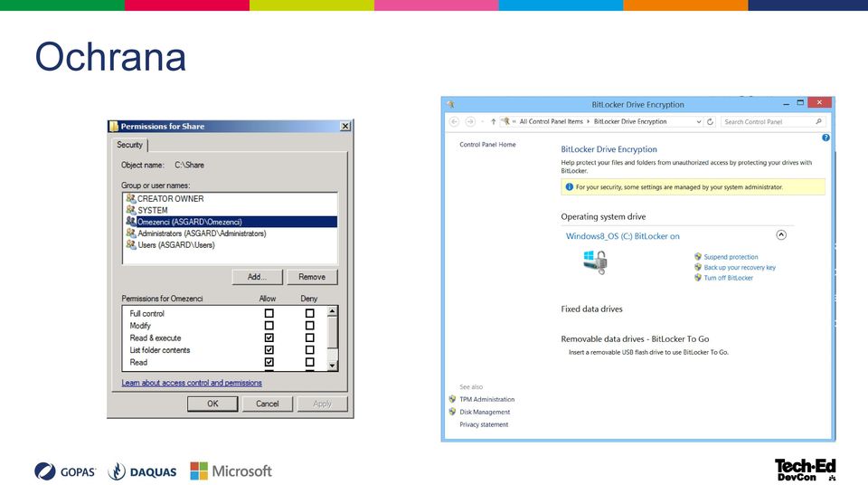
Task: Click the permissions list scroll up arrow
Action: click(332, 311)
